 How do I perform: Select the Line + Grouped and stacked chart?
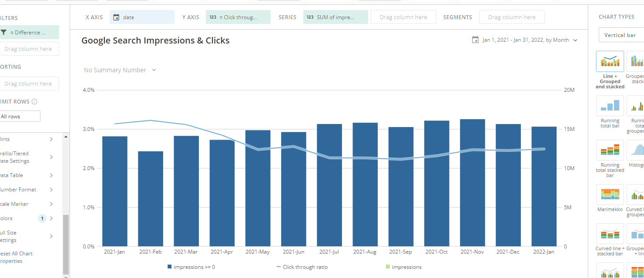coord(610,61)
